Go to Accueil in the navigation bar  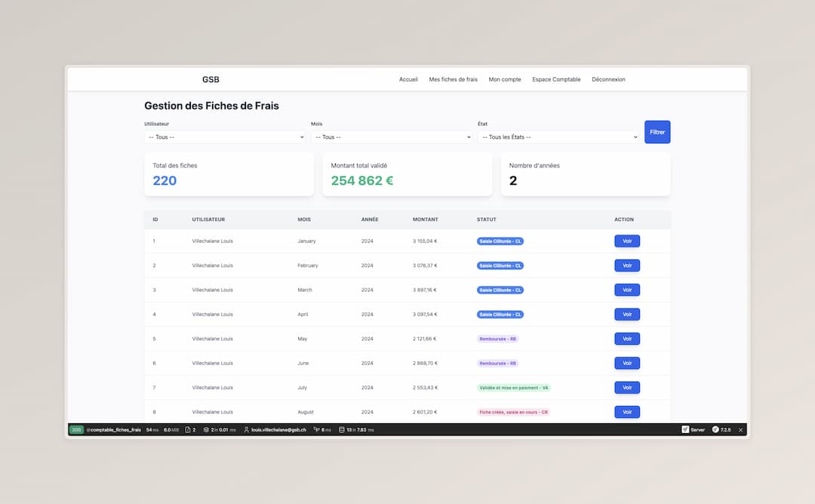[x=408, y=79]
